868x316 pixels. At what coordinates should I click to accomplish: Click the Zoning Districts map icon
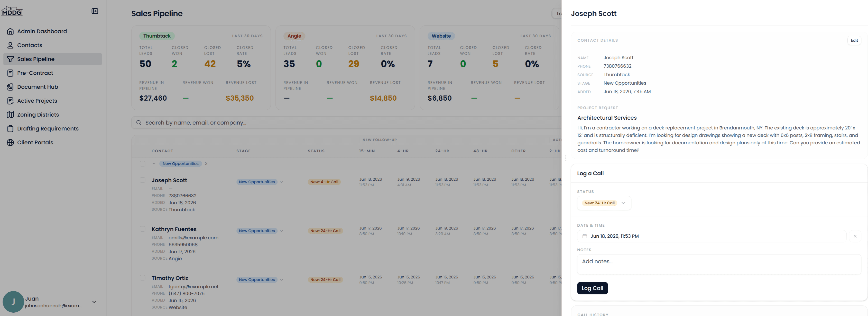(x=11, y=115)
